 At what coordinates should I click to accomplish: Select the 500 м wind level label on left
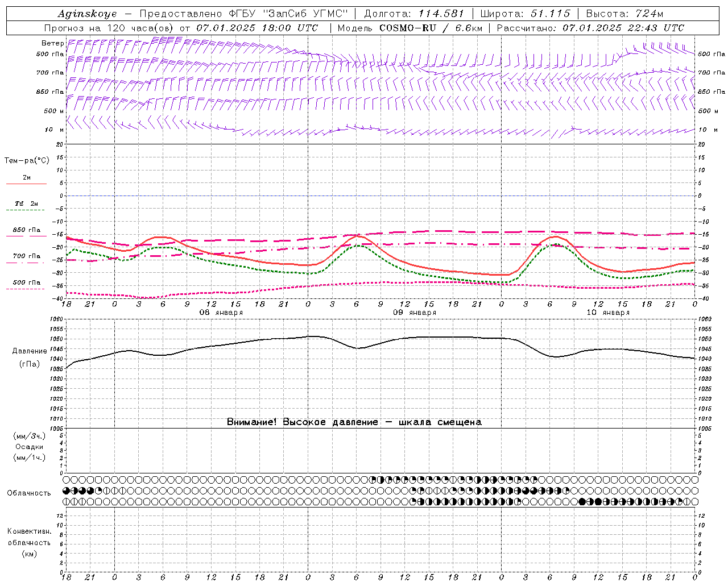coord(54,111)
